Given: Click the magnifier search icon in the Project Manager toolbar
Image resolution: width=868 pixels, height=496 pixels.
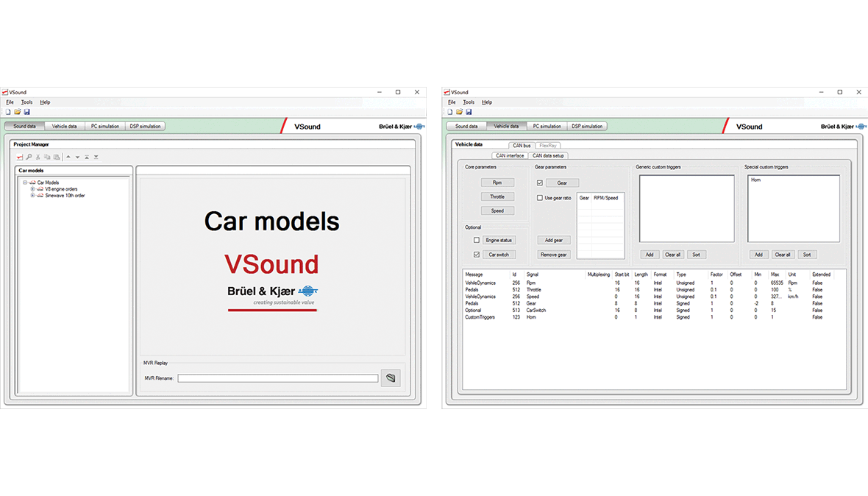Looking at the screenshot, I should tap(29, 157).
